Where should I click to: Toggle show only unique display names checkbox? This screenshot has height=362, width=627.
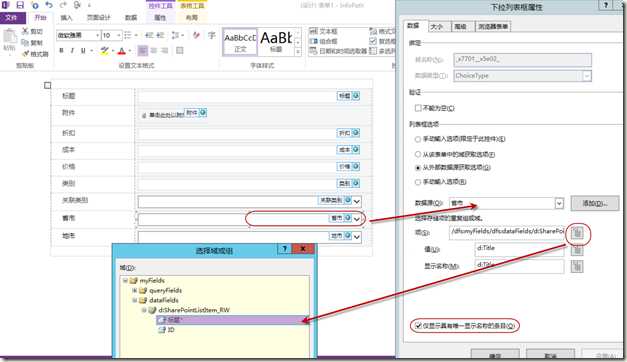tap(418, 326)
